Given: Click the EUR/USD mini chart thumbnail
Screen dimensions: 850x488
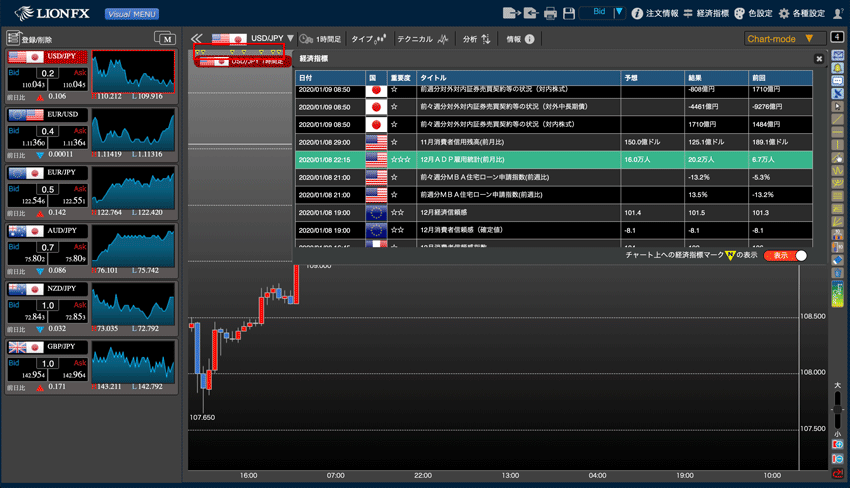Looking at the screenshot, I should (133, 130).
